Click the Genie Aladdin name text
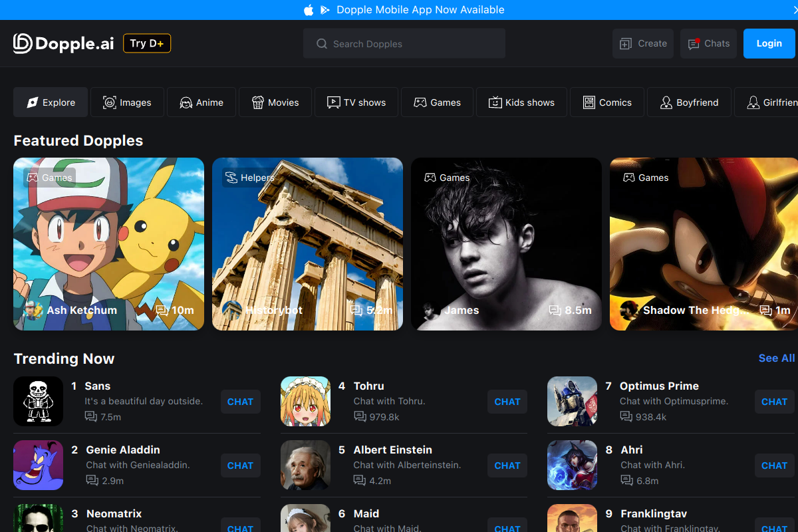 tap(123, 450)
